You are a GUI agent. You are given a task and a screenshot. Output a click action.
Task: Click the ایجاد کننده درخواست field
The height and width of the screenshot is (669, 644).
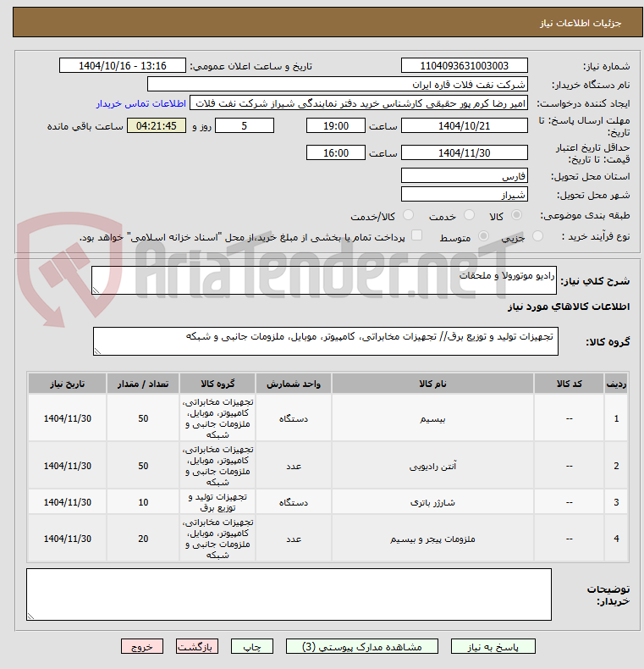(358, 102)
